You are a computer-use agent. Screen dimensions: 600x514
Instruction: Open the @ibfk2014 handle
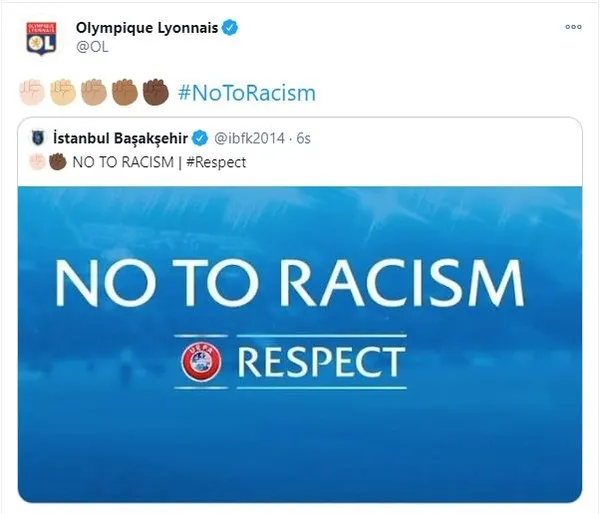249,138
